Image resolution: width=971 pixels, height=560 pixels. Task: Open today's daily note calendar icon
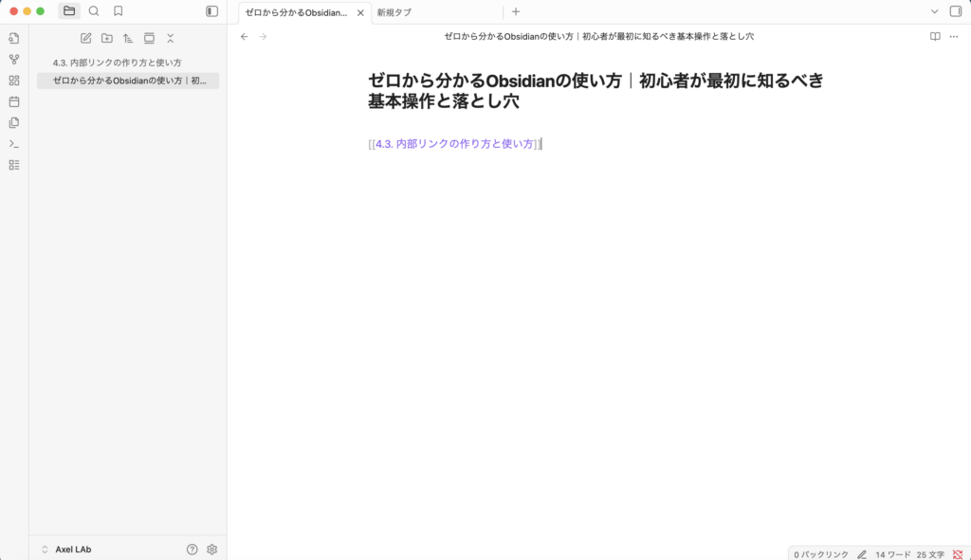13,101
